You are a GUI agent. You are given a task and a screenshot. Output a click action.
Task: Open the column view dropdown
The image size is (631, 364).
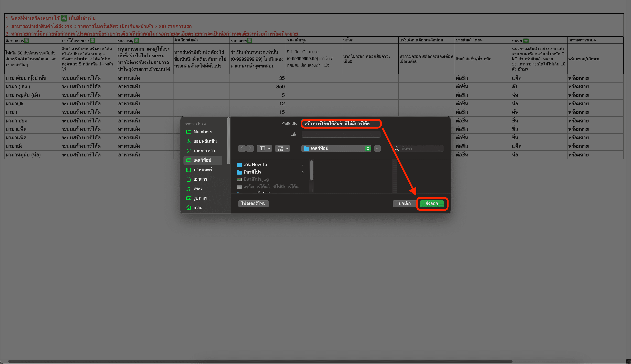[264, 149]
